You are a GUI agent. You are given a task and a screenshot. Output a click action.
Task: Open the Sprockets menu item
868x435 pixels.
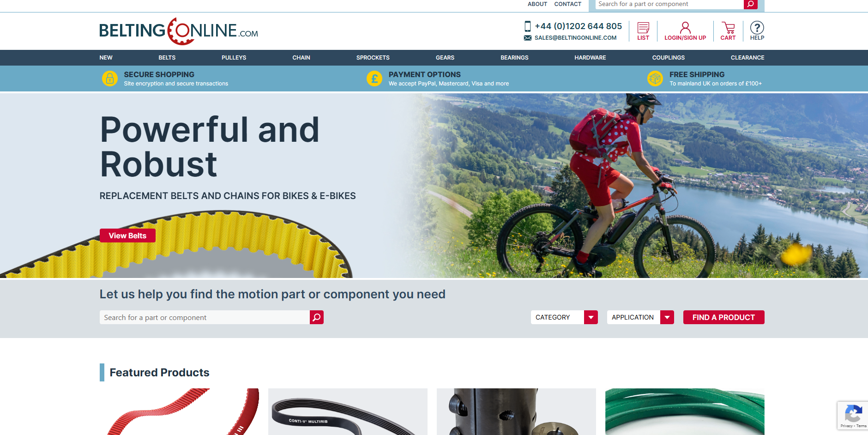373,58
